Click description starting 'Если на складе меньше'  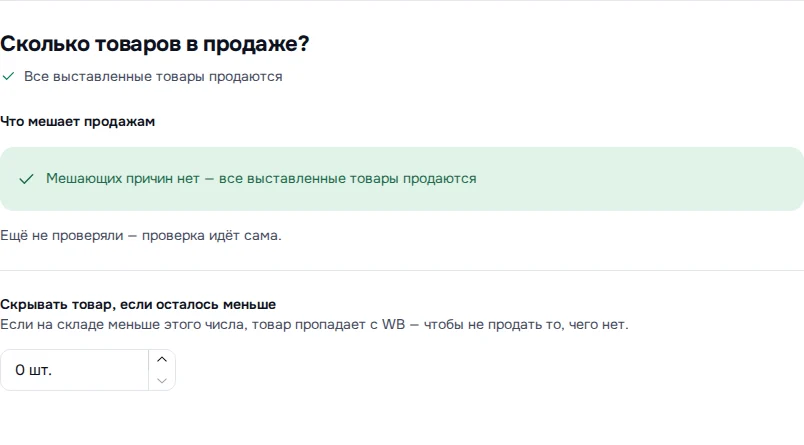314,325
